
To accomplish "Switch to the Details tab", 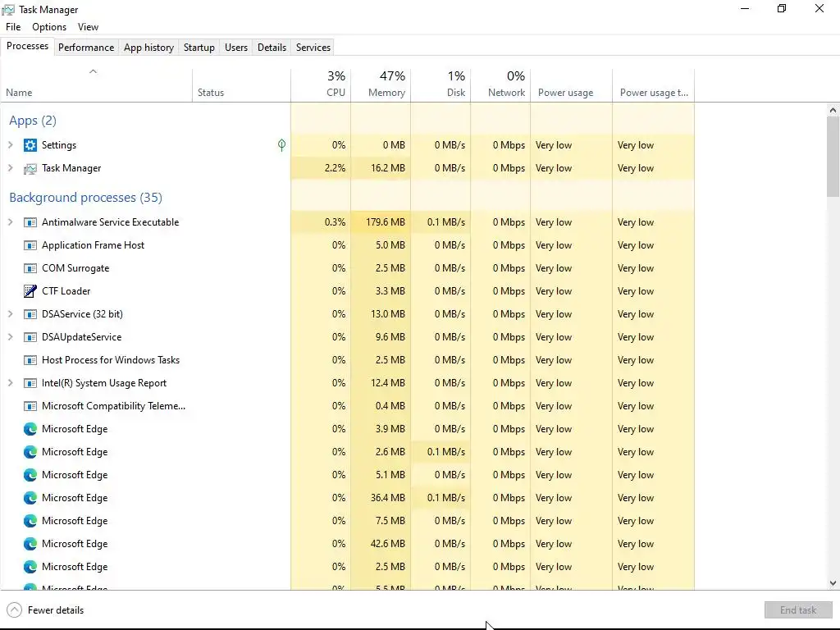I will click(x=272, y=48).
